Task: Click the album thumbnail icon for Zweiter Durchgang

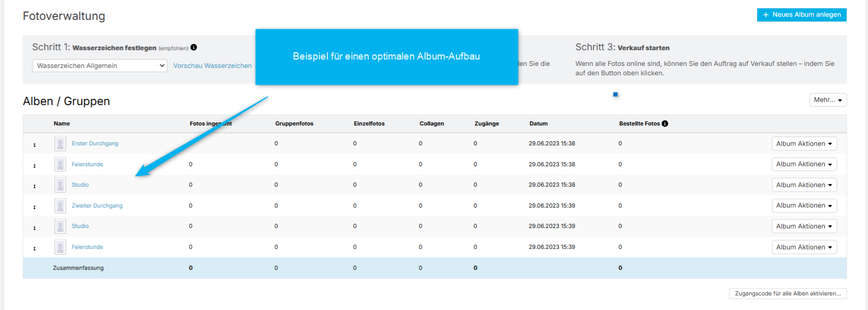Action: pyautogui.click(x=61, y=205)
